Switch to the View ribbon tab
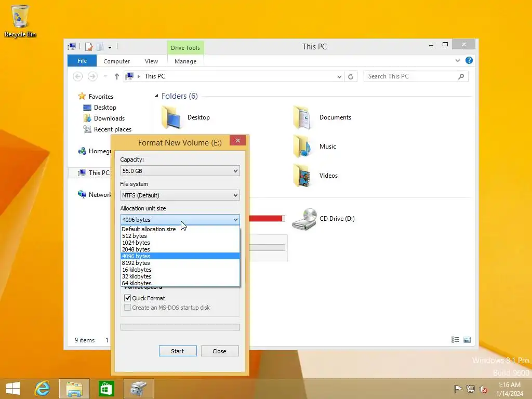 tap(151, 61)
